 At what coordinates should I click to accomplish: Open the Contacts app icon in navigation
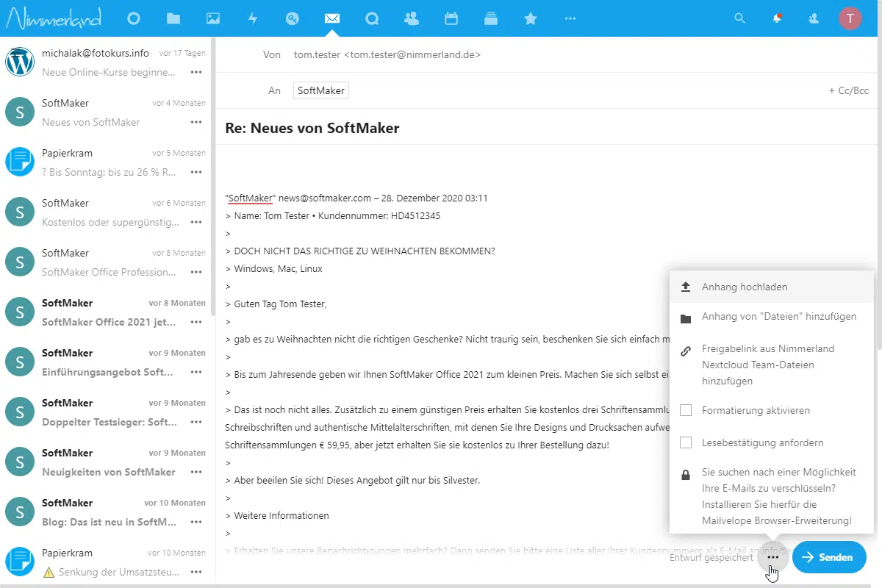(412, 18)
